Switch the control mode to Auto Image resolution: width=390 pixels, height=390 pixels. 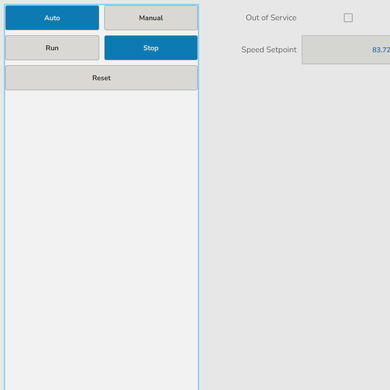52,18
